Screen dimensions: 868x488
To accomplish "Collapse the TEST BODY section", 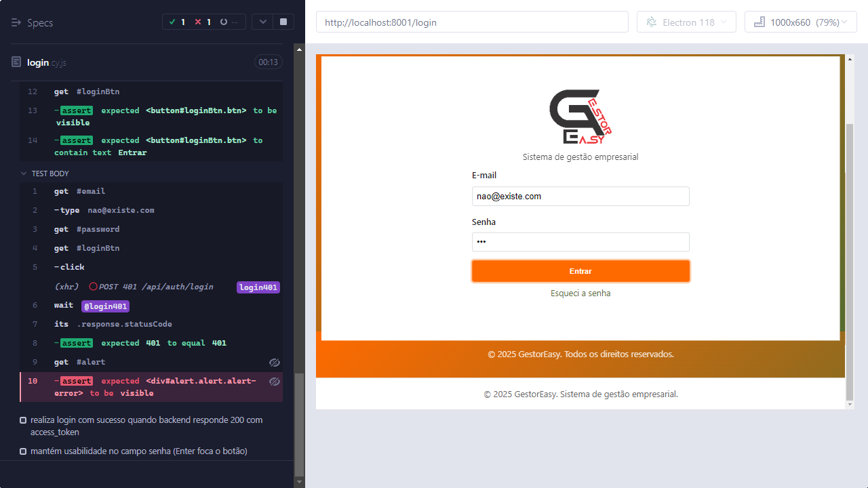I will click(x=24, y=174).
